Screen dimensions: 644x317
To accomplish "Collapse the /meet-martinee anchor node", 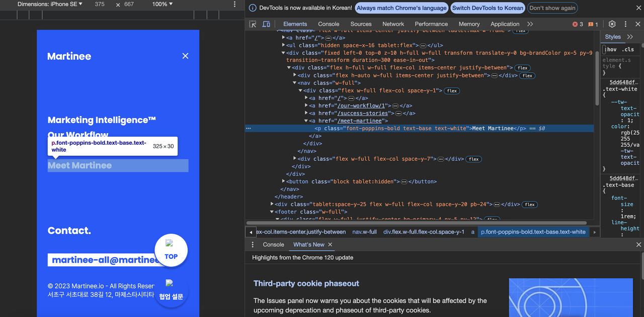I will 306,121.
